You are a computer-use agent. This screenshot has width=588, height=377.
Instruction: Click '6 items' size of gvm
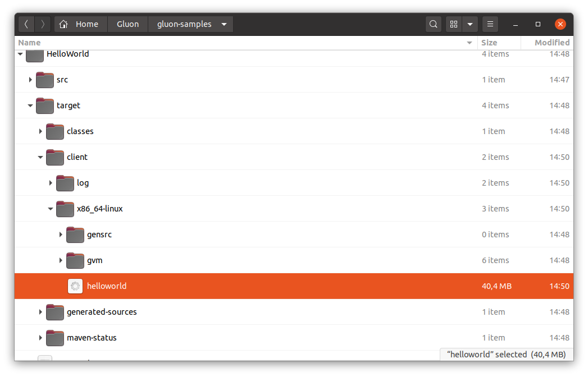coord(495,260)
